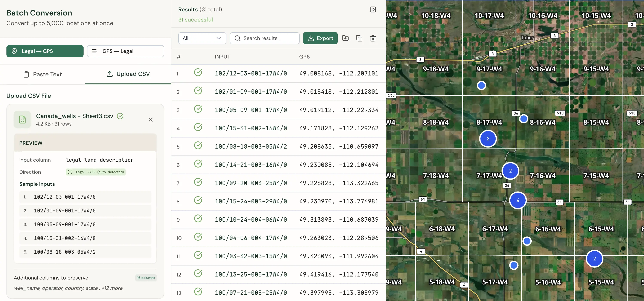Remove the Canada_wells CSV file
This screenshot has width=644, height=301.
(x=151, y=120)
